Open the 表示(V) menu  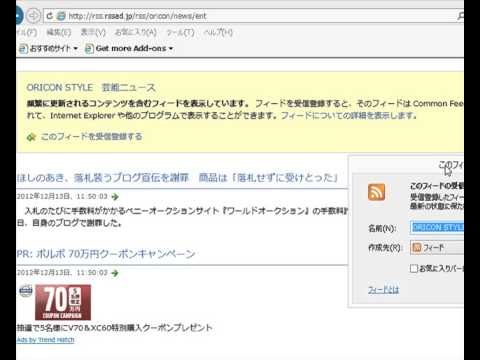(93, 32)
